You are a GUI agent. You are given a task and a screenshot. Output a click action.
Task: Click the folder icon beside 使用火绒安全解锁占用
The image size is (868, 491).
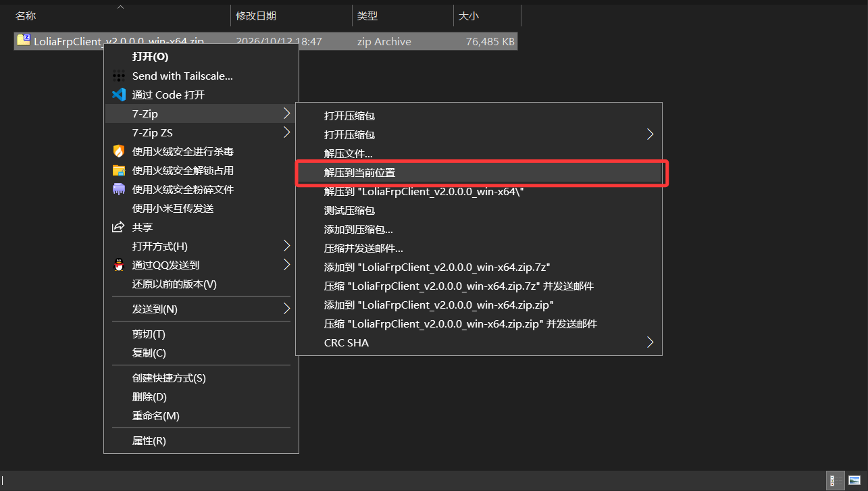tap(119, 170)
